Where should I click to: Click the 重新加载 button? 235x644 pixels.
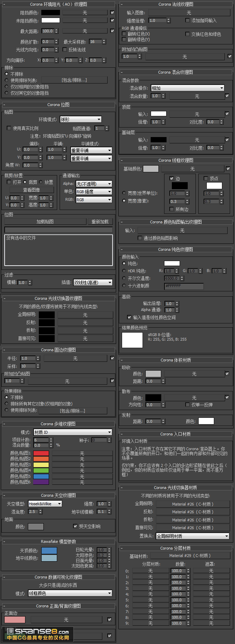point(100,222)
